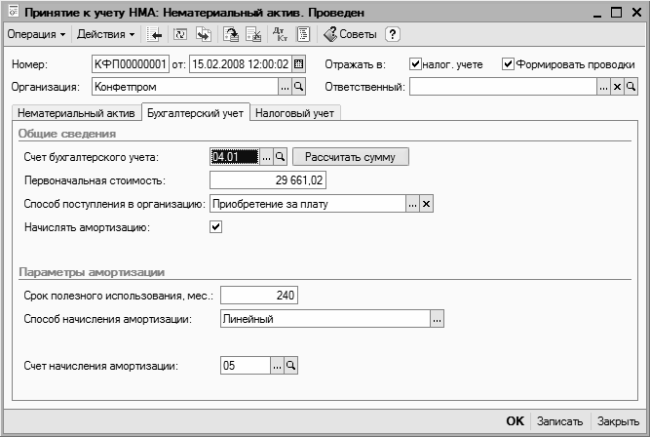Click the magnifier icon next to Организация

point(297,87)
